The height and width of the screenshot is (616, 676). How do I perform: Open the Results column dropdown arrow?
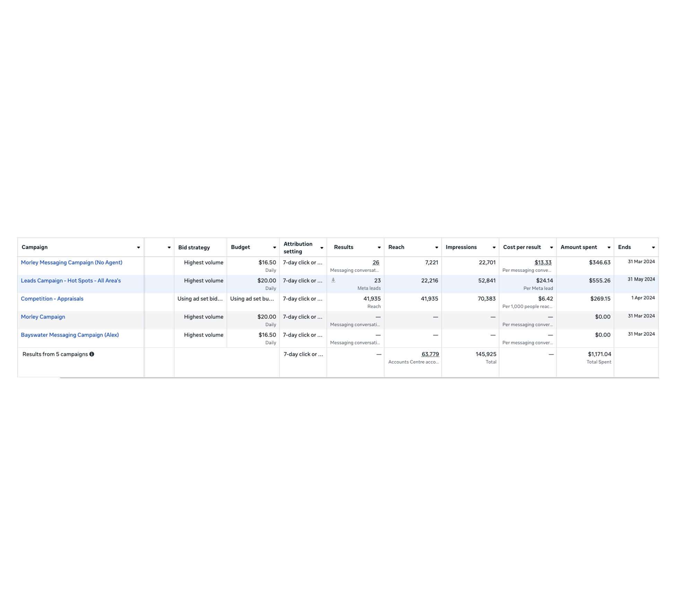[379, 247]
